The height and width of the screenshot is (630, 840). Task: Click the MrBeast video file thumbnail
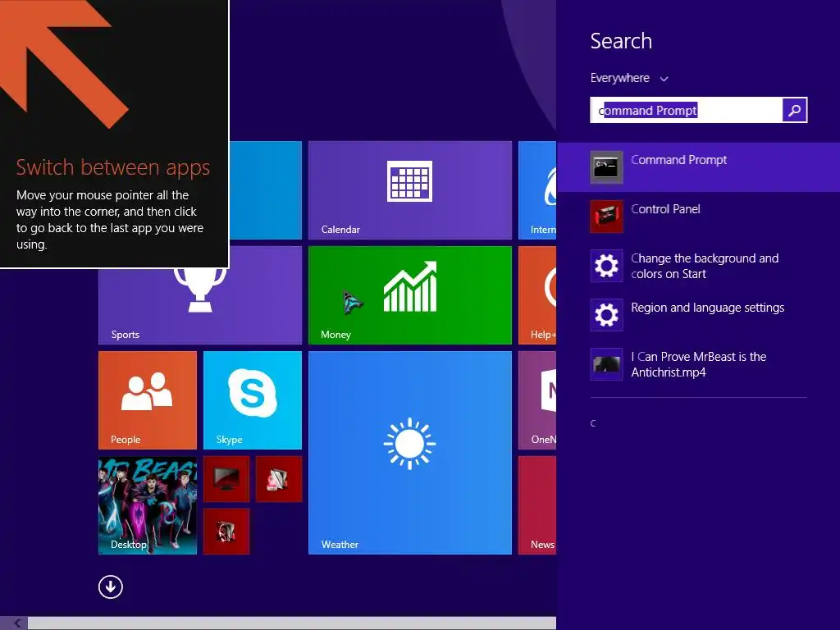coord(606,364)
